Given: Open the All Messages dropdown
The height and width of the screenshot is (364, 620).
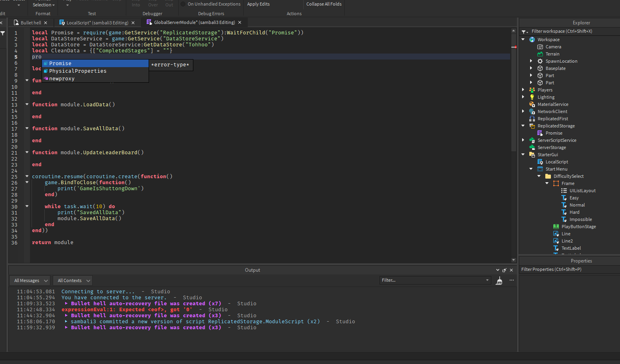Looking at the screenshot, I should [x=30, y=280].
